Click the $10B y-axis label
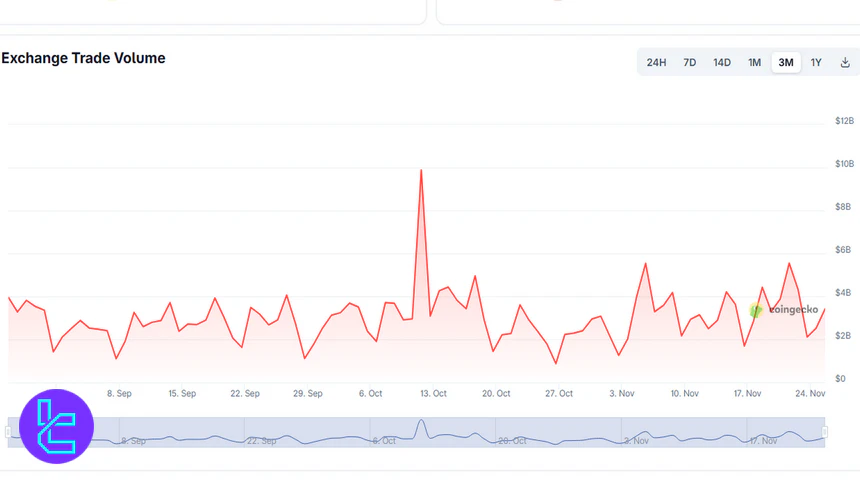This screenshot has height=484, width=860. click(x=844, y=164)
